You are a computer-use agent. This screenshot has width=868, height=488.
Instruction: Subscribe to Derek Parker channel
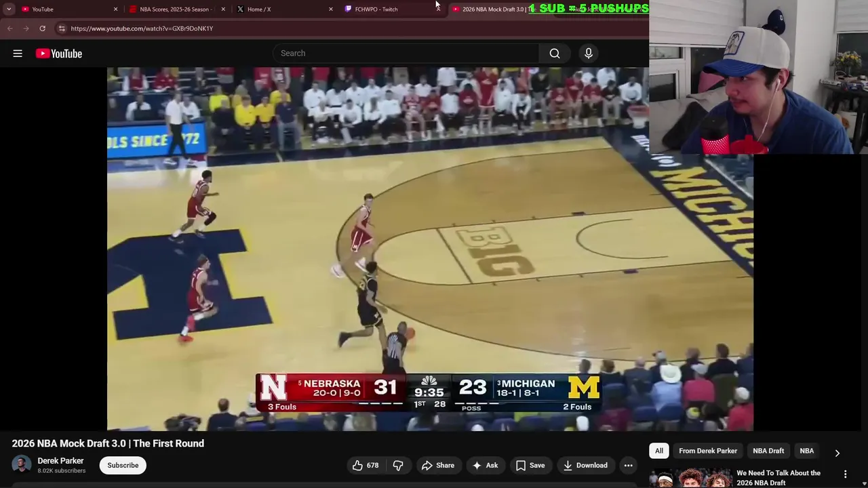tap(123, 466)
